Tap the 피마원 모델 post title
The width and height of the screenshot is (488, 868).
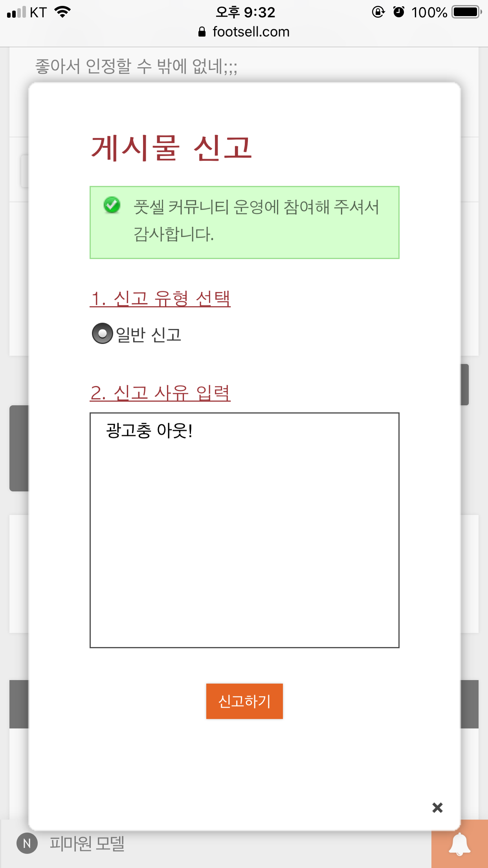tap(87, 843)
